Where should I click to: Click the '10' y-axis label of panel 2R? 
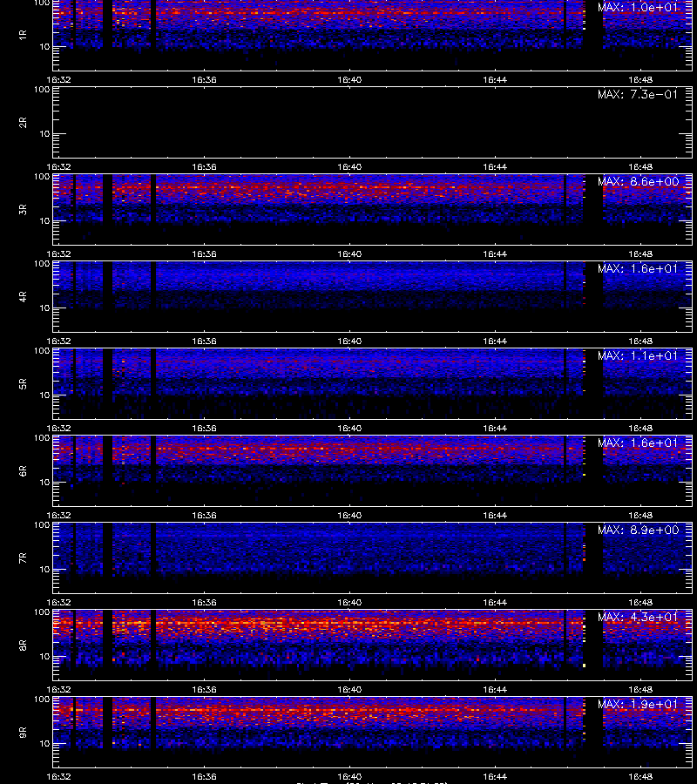click(45, 134)
